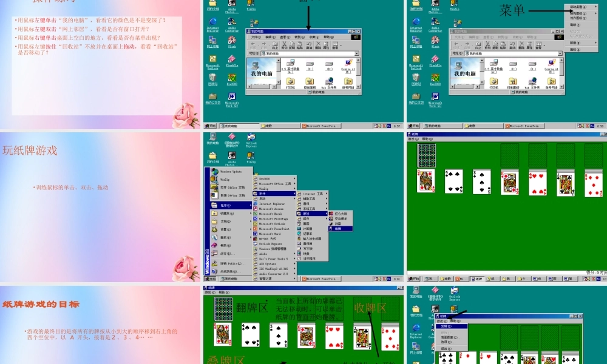
Task: Select the 玩纸牌游戏 title slide thumbnail
Action: coord(100,207)
